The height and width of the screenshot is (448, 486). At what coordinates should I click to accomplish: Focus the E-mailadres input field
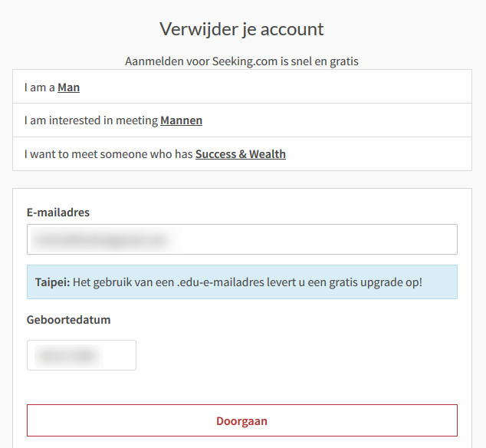point(241,239)
